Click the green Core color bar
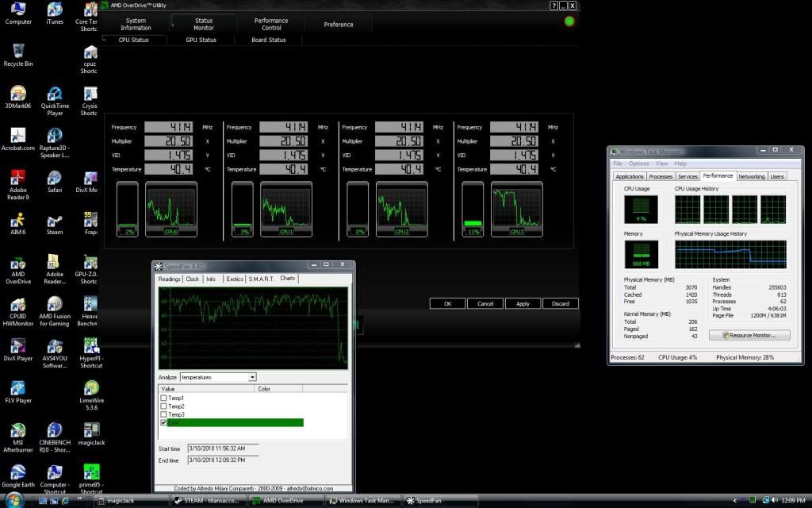 (x=238, y=423)
